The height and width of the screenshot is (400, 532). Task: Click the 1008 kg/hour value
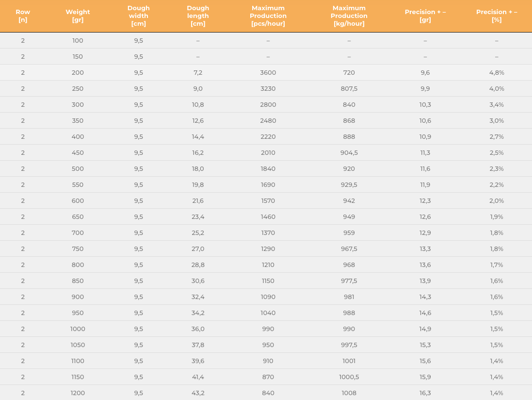pyautogui.click(x=349, y=393)
